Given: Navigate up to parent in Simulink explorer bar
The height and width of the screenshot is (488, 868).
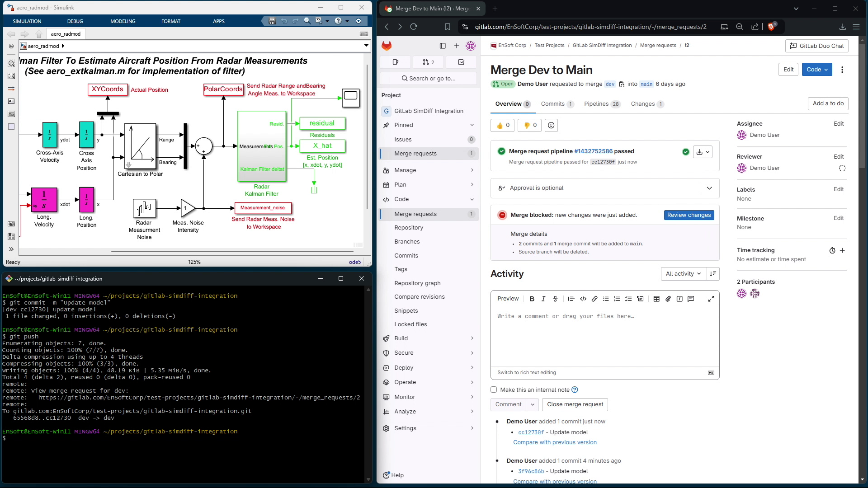Looking at the screenshot, I should coord(39,34).
